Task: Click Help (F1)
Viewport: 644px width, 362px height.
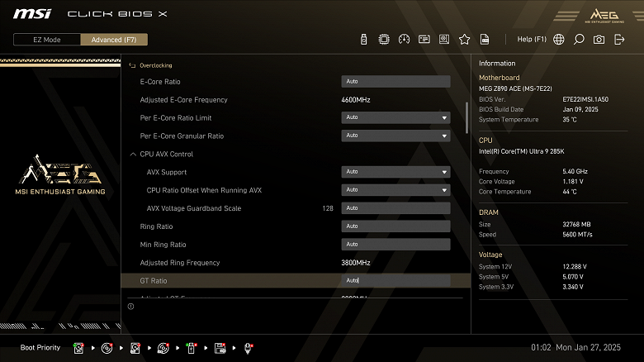Action: tap(532, 40)
